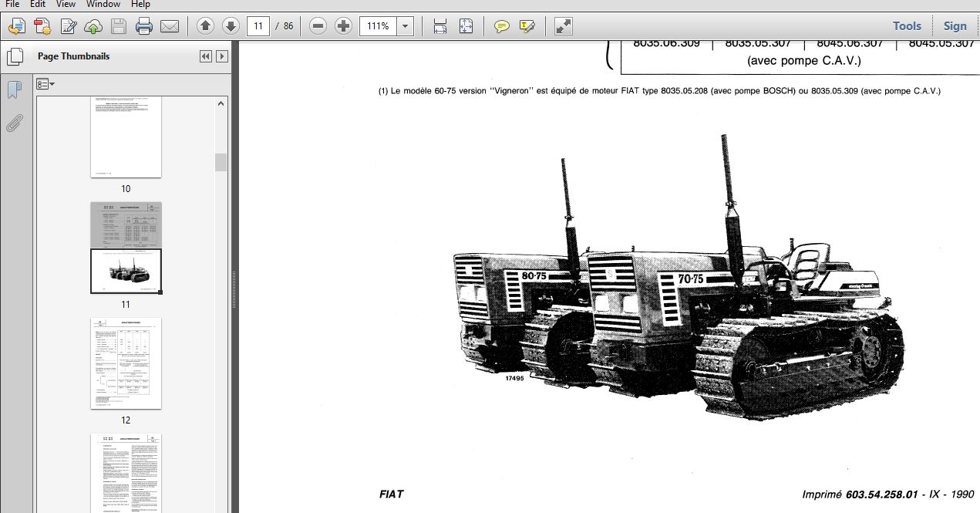This screenshot has width=980, height=513.
Task: Select the highlight text tool
Action: (527, 26)
